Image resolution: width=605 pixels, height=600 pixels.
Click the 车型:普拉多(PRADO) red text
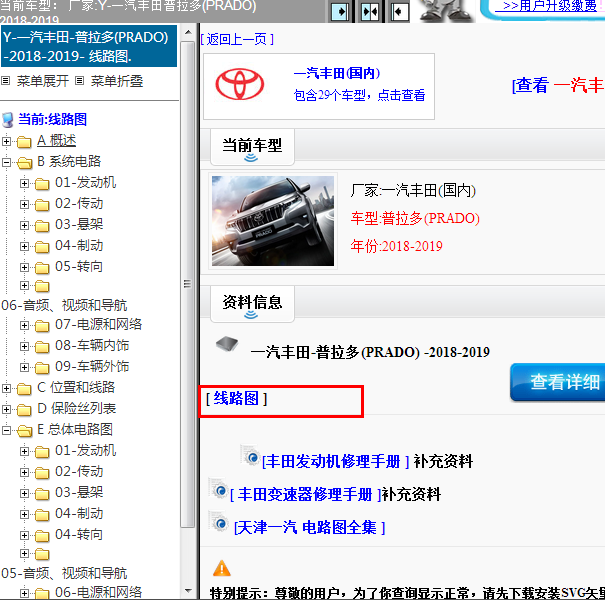(415, 218)
